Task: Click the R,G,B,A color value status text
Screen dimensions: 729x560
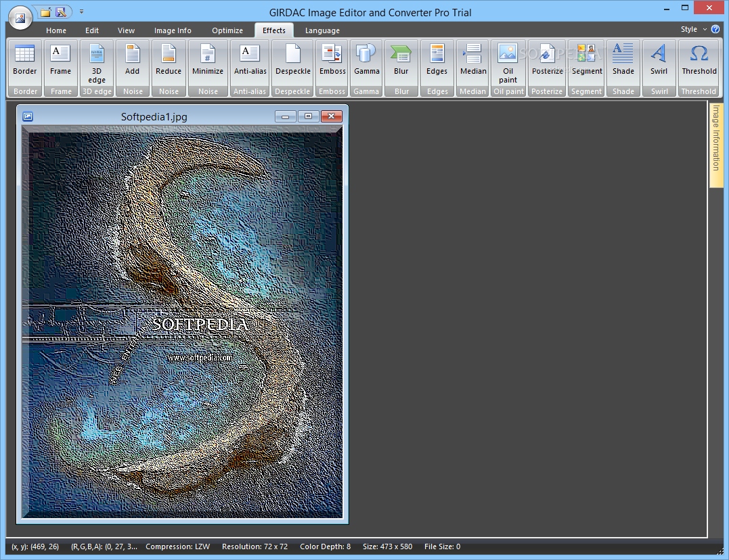Action: tap(104, 546)
